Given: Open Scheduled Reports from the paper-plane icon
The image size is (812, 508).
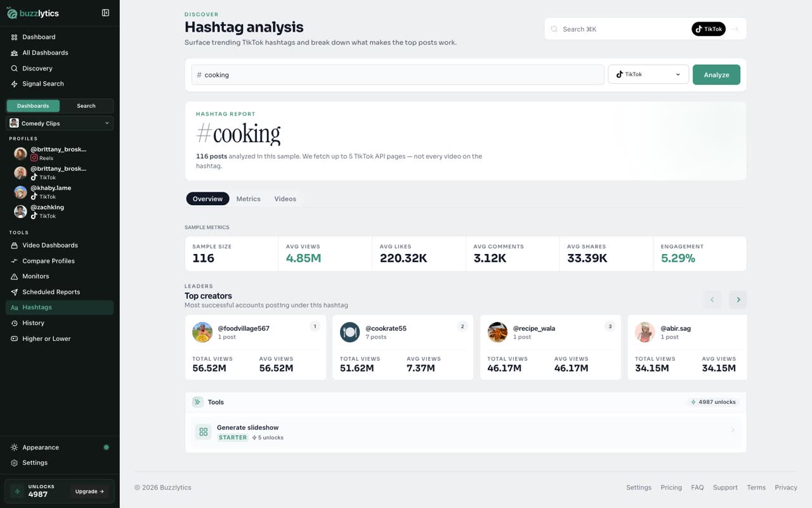Looking at the screenshot, I should [15, 292].
